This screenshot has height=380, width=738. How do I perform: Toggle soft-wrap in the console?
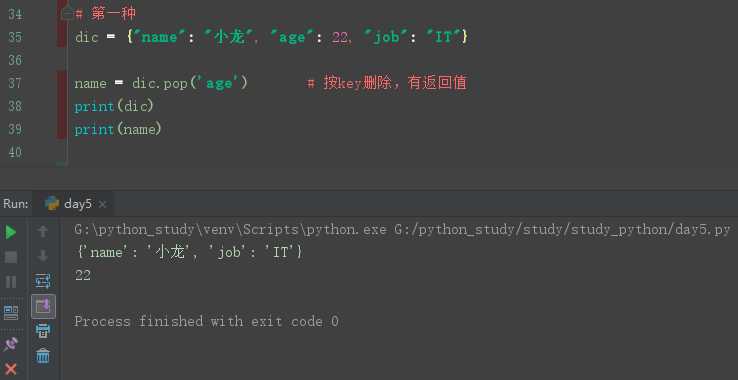pos(43,282)
